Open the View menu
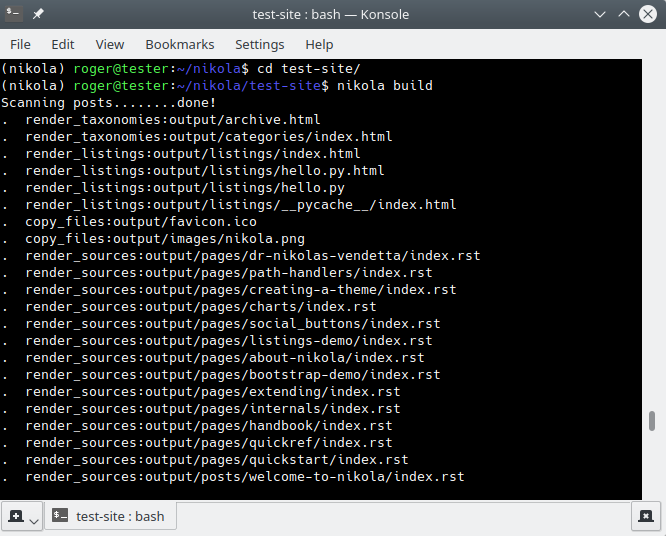Viewport: 666px width, 536px height. click(x=110, y=45)
